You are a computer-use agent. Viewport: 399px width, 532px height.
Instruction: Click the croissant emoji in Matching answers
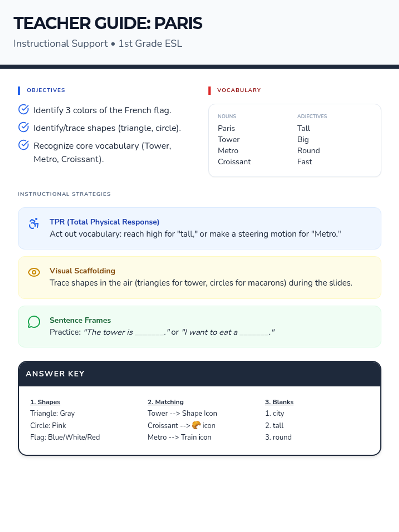[x=196, y=425]
